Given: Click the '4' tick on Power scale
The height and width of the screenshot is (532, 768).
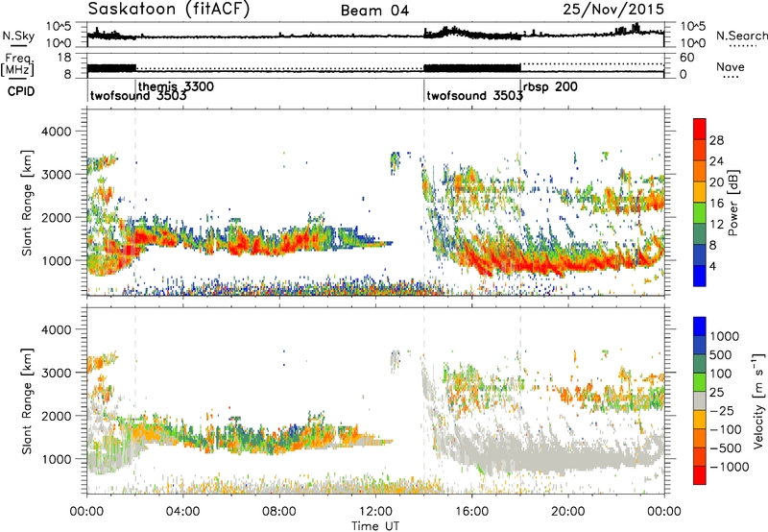Looking at the screenshot, I should [x=713, y=266].
